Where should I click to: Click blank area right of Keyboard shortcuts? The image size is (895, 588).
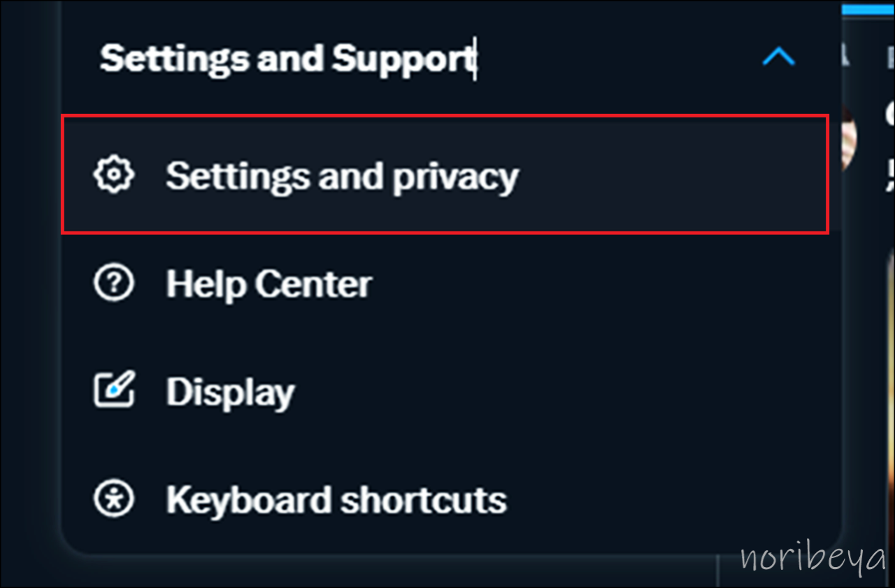(664, 499)
